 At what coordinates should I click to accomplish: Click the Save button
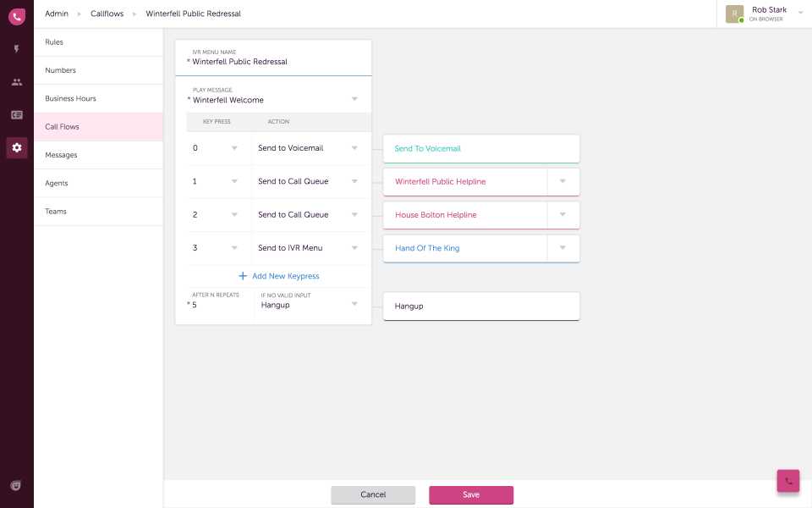coord(471,494)
